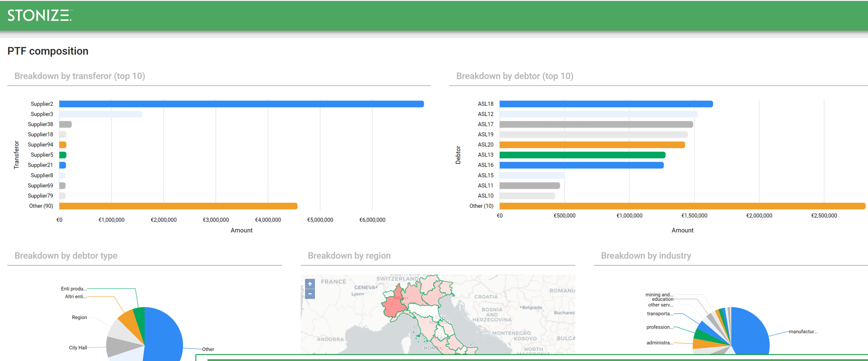Screen dimensions: 868x361
Task: Zoom in on the region map
Action: point(310,284)
